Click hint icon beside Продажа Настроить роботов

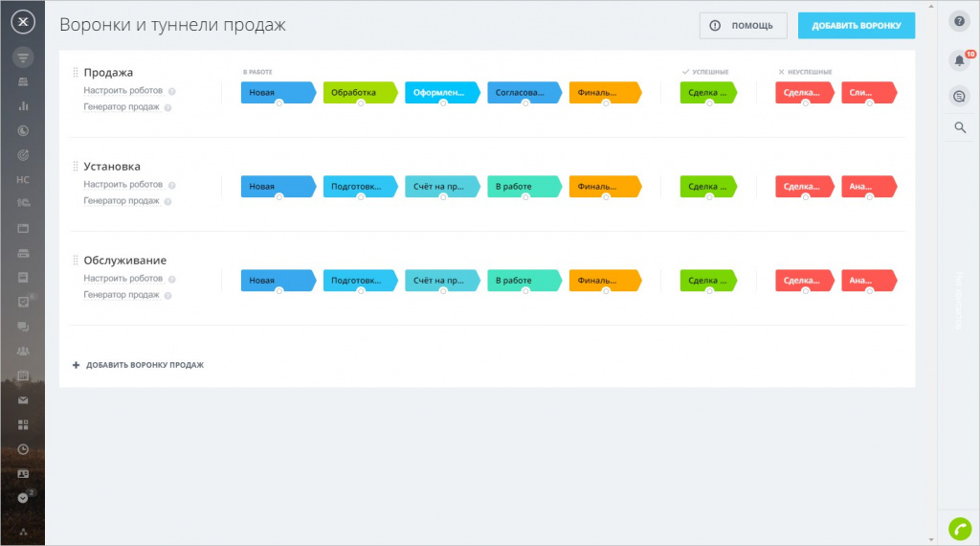point(172,91)
